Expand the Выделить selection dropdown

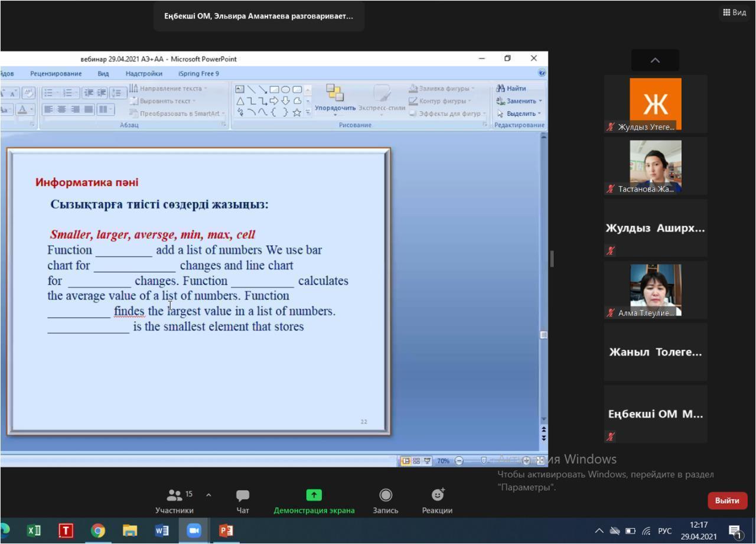[520, 113]
